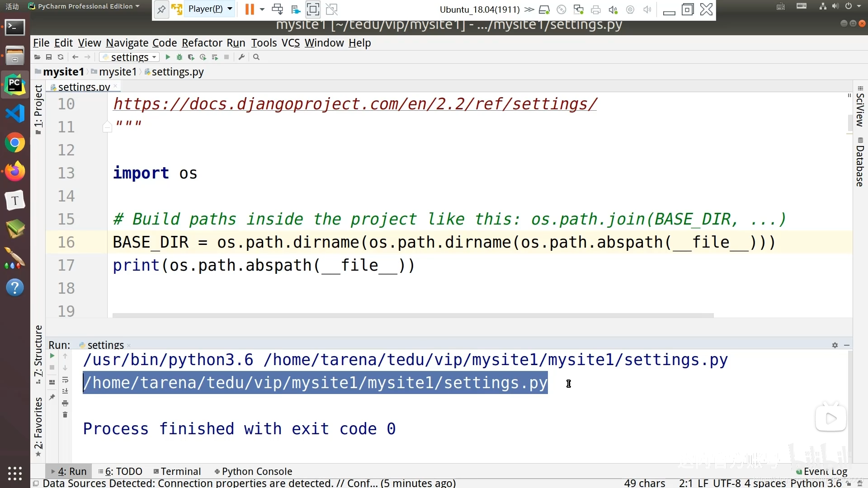The width and height of the screenshot is (868, 488).
Task: Collapse docstring fold marker at line 11
Action: [107, 127]
